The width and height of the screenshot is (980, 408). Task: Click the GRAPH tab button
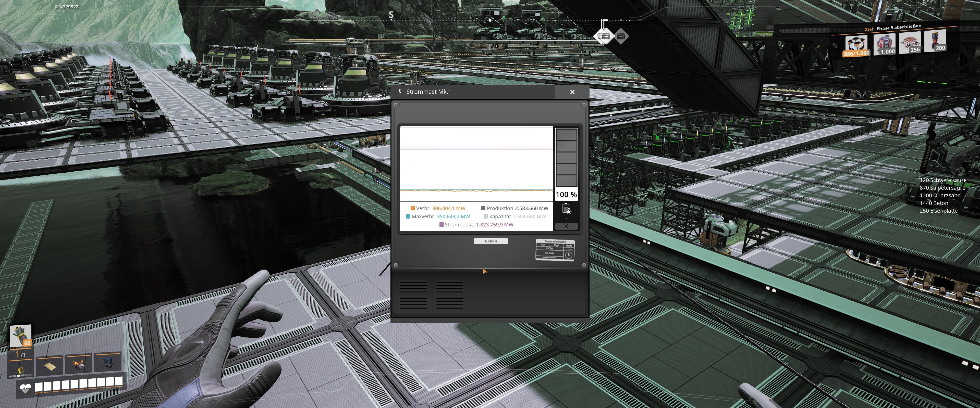tap(491, 241)
